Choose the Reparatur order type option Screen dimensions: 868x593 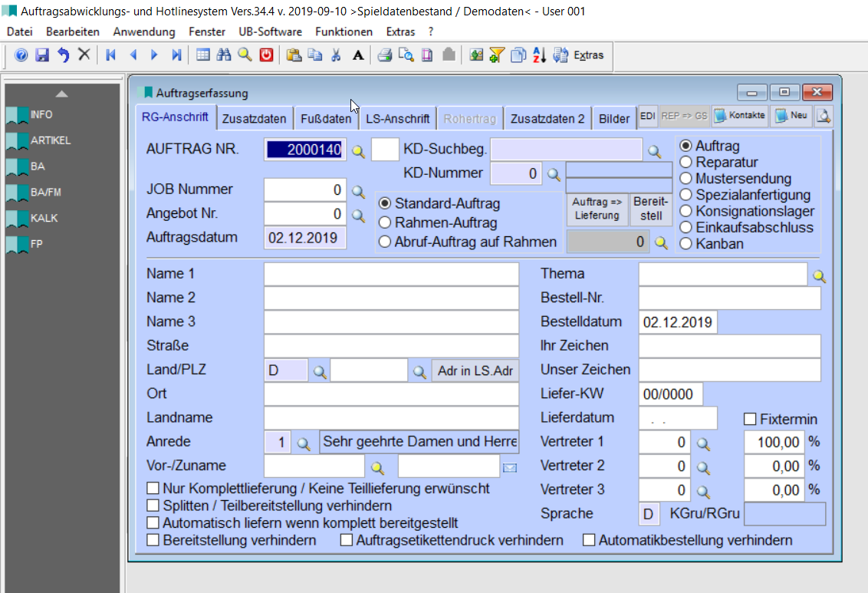pos(686,162)
